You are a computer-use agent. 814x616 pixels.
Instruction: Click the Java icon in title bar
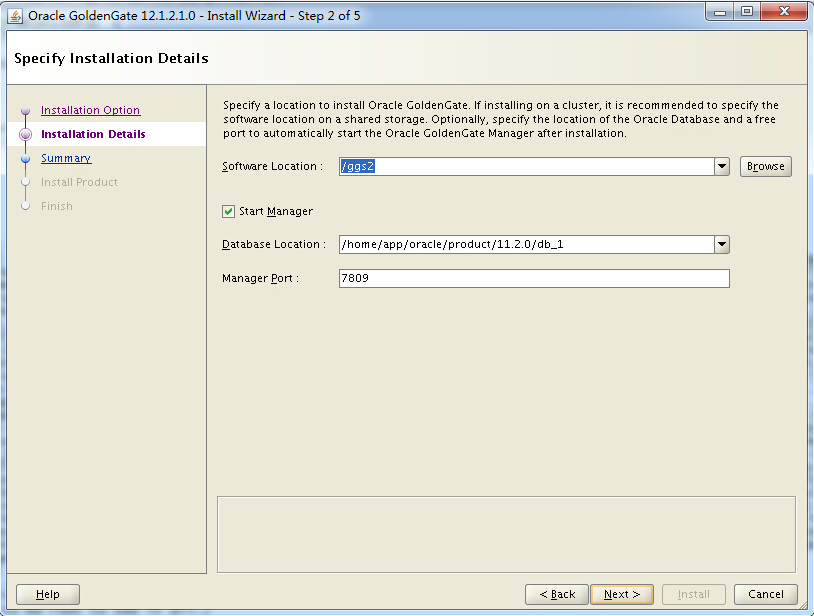point(15,15)
